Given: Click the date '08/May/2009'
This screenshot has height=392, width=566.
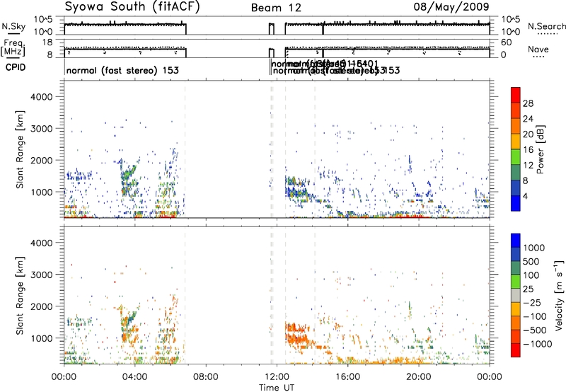Looking at the screenshot, I should tap(451, 7).
